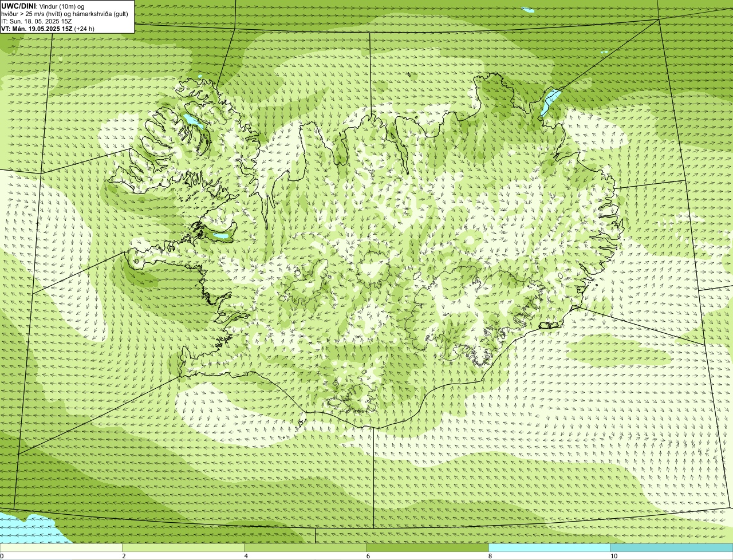This screenshot has height=560, width=733.
Task: Select the 8–10 m/s light cyan legend segment
Action: point(550,548)
